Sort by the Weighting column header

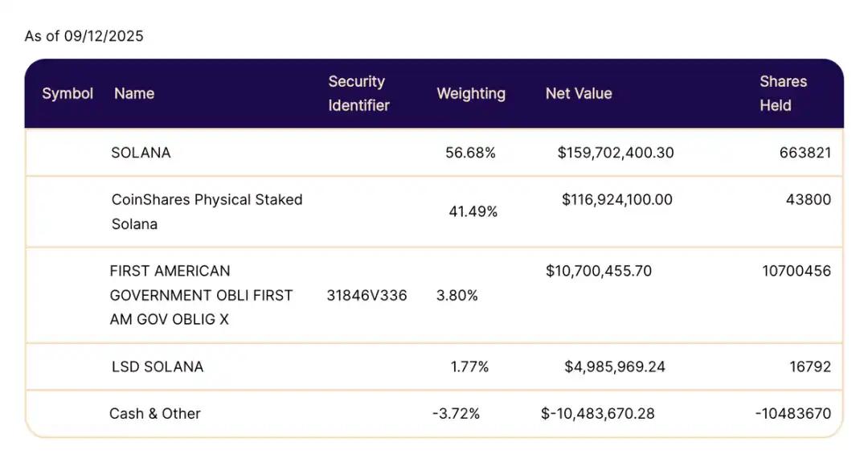click(x=471, y=93)
